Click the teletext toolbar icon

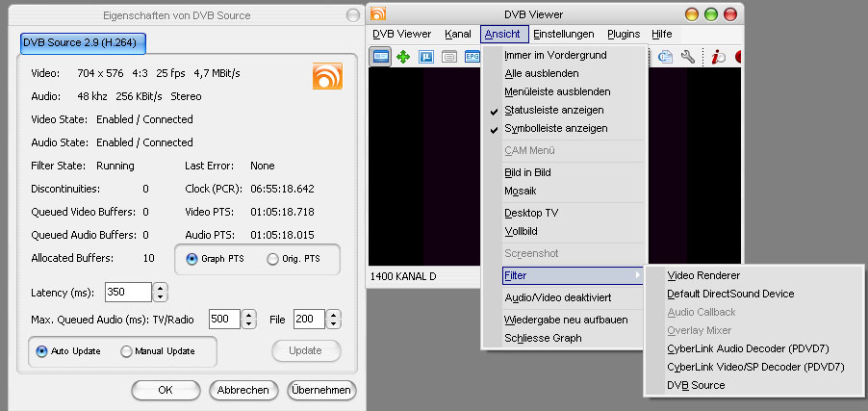point(426,57)
